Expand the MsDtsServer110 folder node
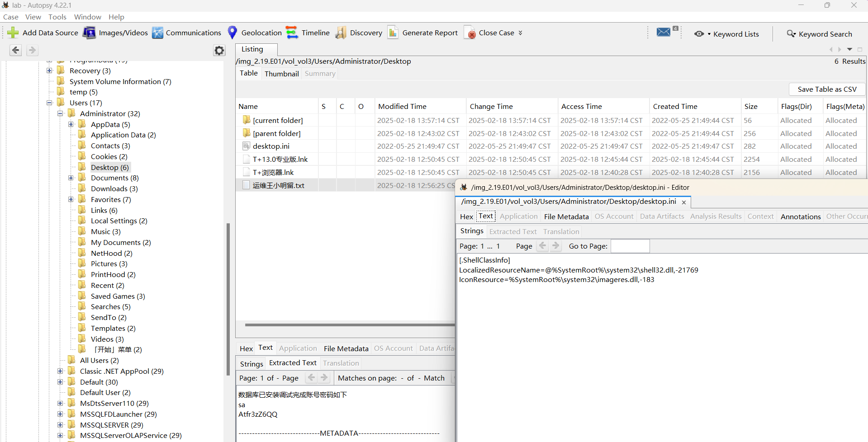 coord(60,403)
